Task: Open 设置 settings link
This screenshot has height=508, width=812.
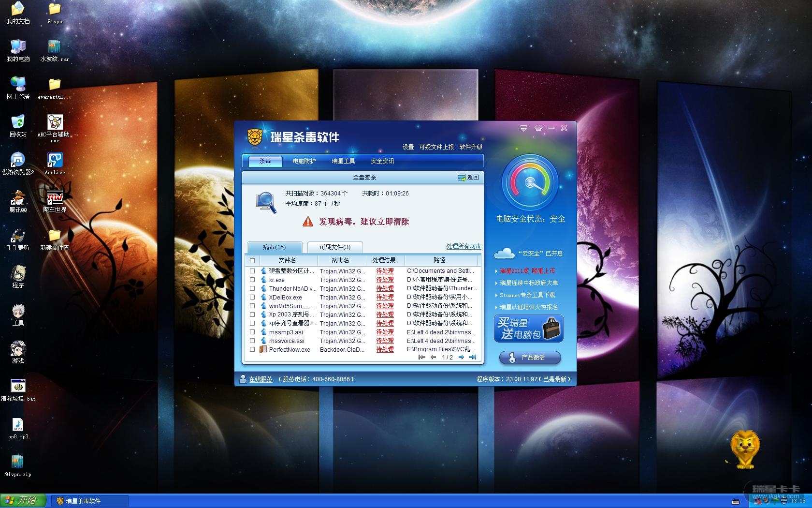Action: pos(408,147)
